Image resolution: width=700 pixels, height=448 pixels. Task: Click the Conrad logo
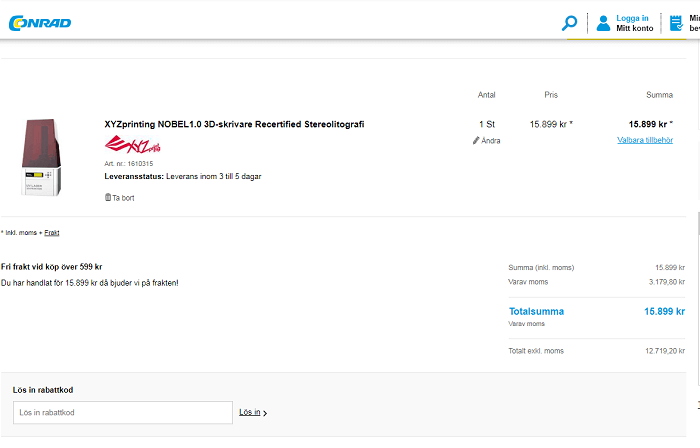pos(40,22)
